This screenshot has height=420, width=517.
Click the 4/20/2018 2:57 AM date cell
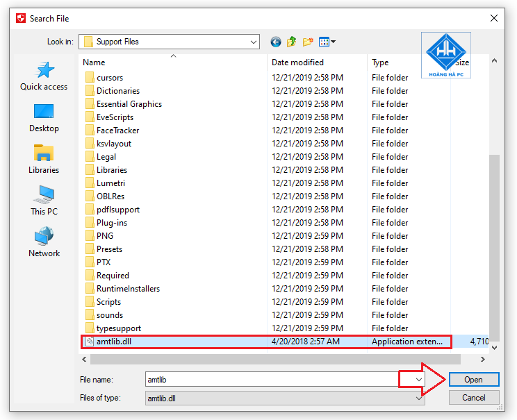point(305,342)
